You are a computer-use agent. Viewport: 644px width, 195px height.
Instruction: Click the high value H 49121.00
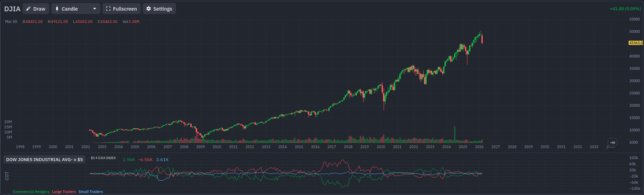click(x=58, y=22)
